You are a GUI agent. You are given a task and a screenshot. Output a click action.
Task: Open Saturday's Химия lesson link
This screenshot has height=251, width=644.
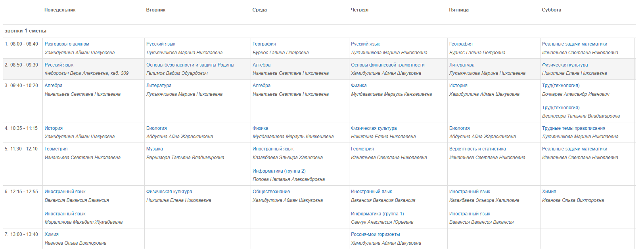[549, 192]
